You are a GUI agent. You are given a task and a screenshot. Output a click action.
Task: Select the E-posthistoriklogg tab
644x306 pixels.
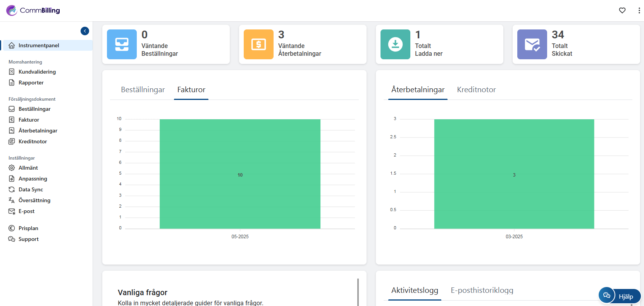(482, 290)
